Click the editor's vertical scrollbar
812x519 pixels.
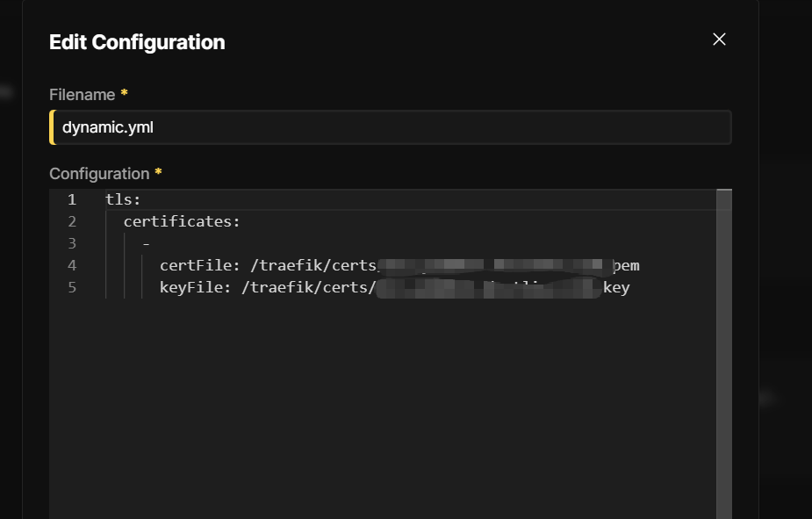pos(724,351)
